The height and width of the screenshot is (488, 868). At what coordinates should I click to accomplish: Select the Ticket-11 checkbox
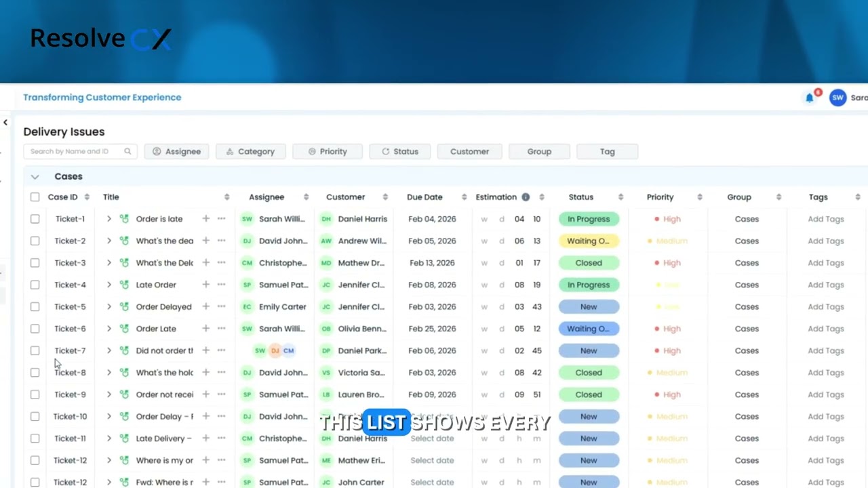[35, 439]
